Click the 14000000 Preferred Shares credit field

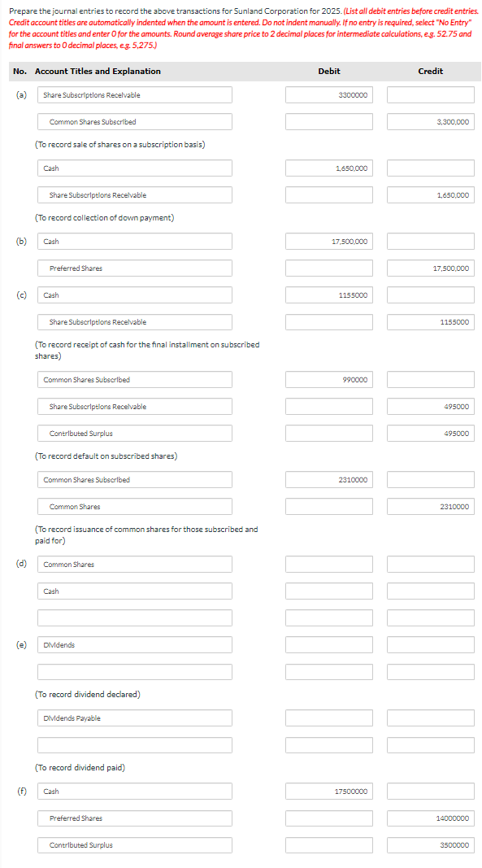coord(430,818)
